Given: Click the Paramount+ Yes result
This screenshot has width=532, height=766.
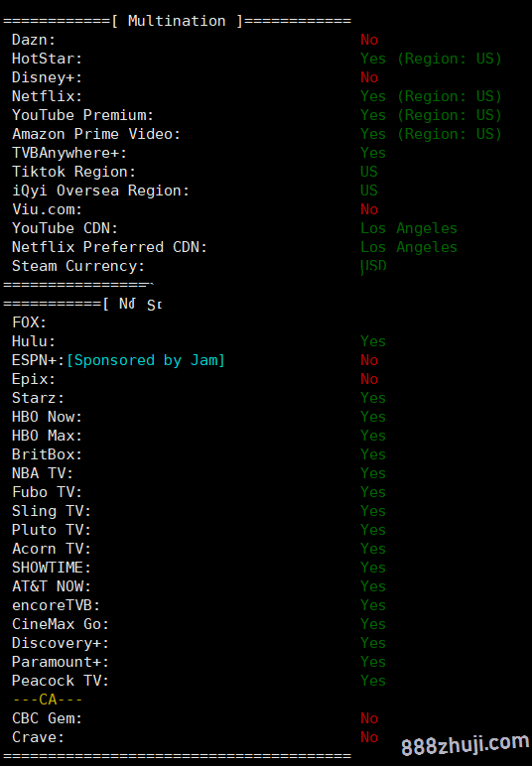Looking at the screenshot, I should pyautogui.click(x=373, y=662).
